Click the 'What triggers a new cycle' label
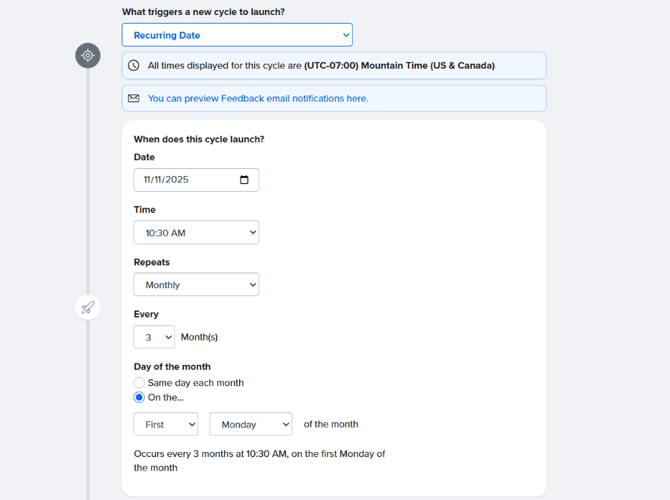Screen dimensions: 670x500 pos(203,12)
